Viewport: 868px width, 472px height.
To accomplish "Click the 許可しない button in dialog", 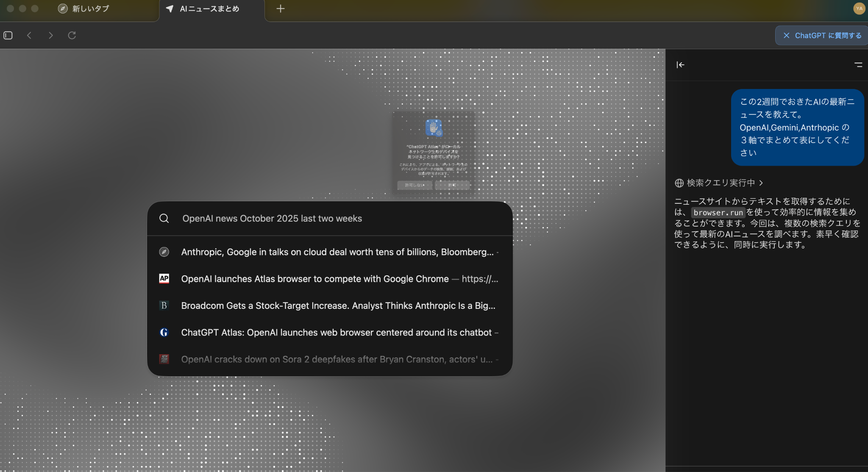I will pyautogui.click(x=415, y=185).
